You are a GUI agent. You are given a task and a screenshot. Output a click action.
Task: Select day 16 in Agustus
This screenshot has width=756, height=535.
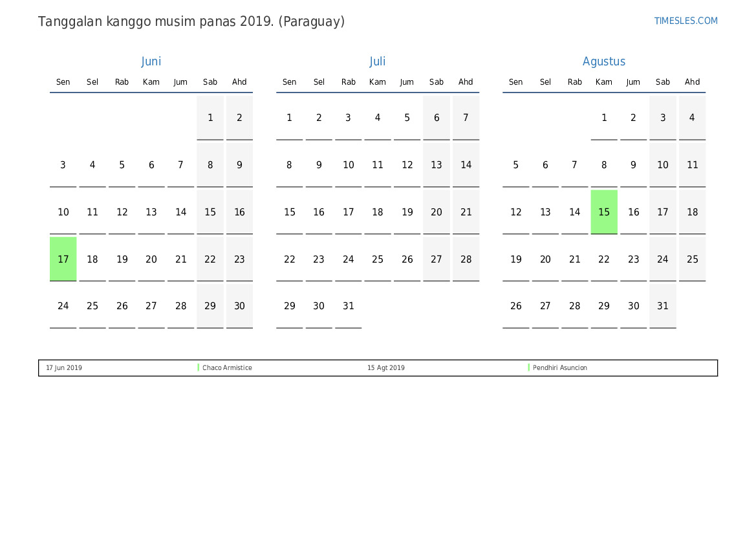tap(634, 212)
